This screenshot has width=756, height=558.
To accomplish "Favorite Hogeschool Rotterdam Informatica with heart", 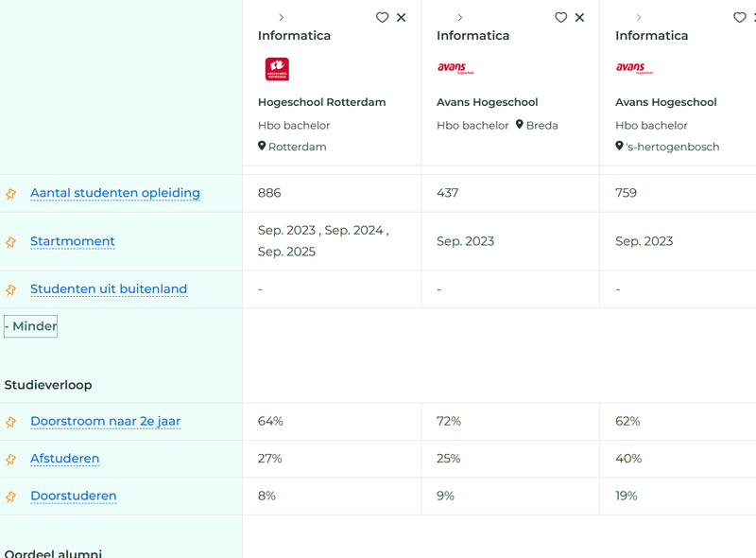I will tap(382, 18).
